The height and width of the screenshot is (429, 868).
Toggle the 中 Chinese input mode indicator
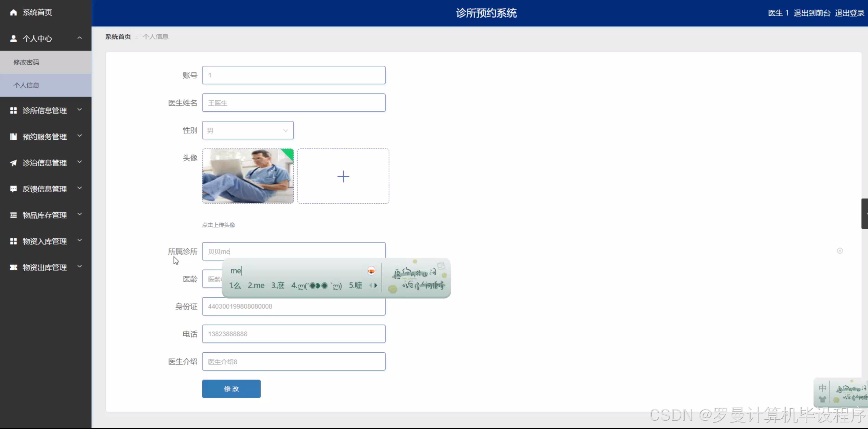tap(822, 388)
